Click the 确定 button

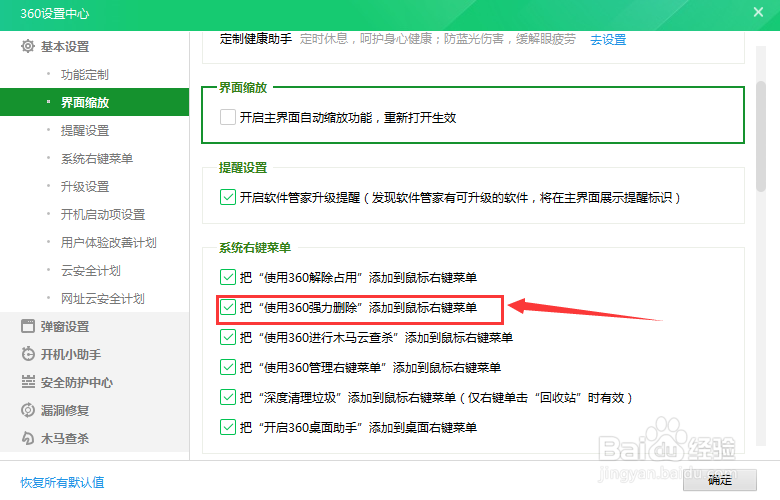click(719, 480)
